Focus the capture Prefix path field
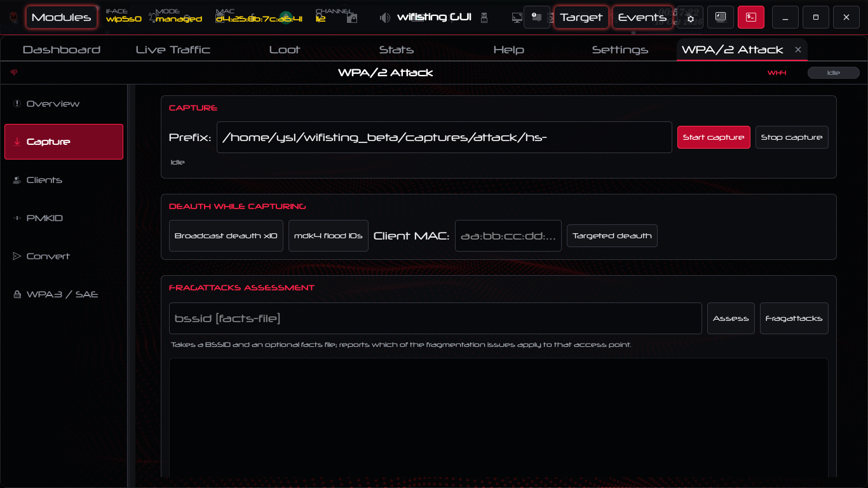The image size is (868, 488). pos(444,137)
